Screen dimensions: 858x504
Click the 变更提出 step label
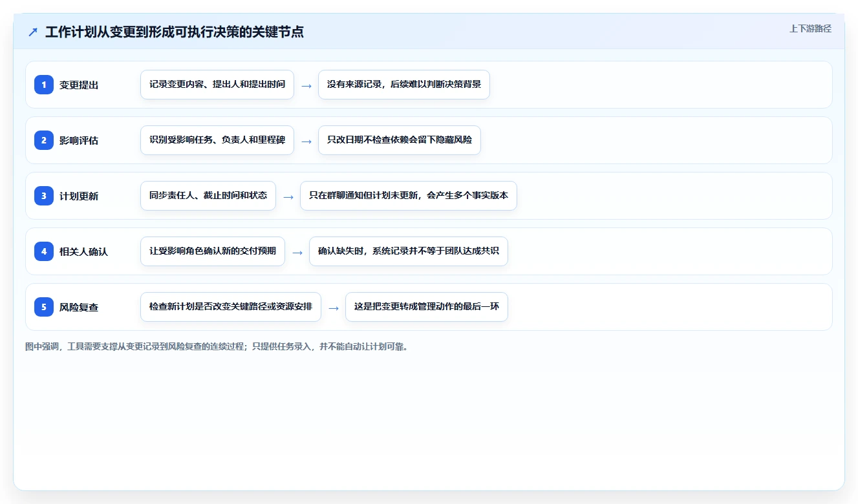point(79,85)
